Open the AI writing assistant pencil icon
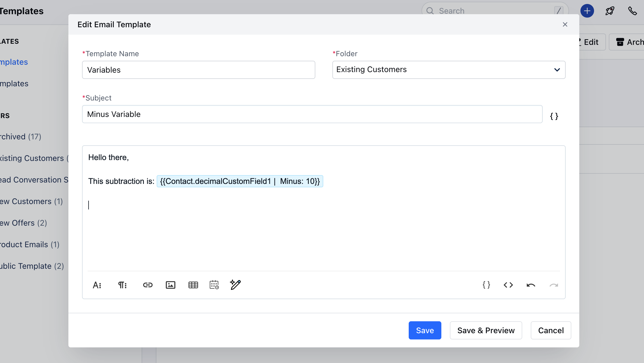This screenshot has width=644, height=363. coord(235,285)
